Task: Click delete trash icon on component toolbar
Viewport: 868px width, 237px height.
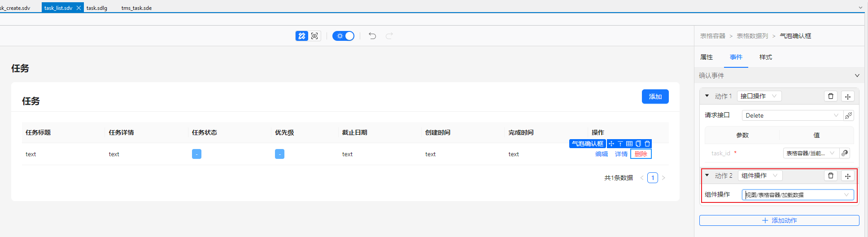Action: 647,144
